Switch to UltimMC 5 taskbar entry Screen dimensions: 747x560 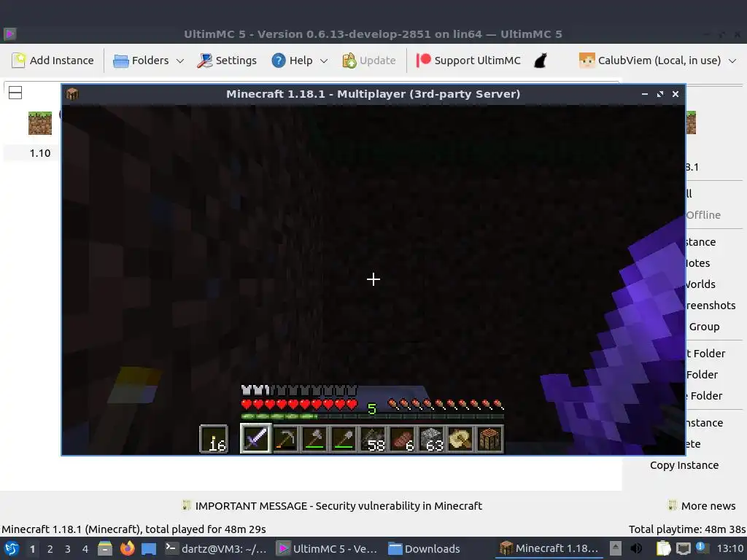point(328,548)
